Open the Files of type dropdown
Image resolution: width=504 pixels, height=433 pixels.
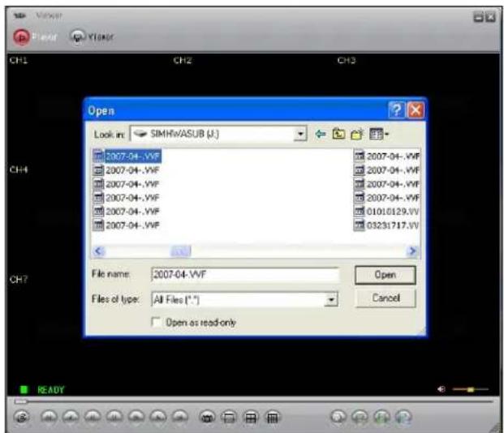(x=330, y=299)
